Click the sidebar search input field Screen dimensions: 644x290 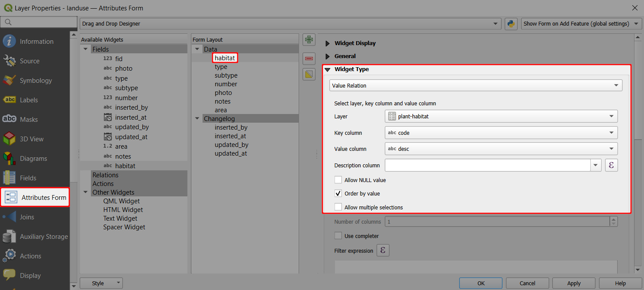(x=39, y=22)
